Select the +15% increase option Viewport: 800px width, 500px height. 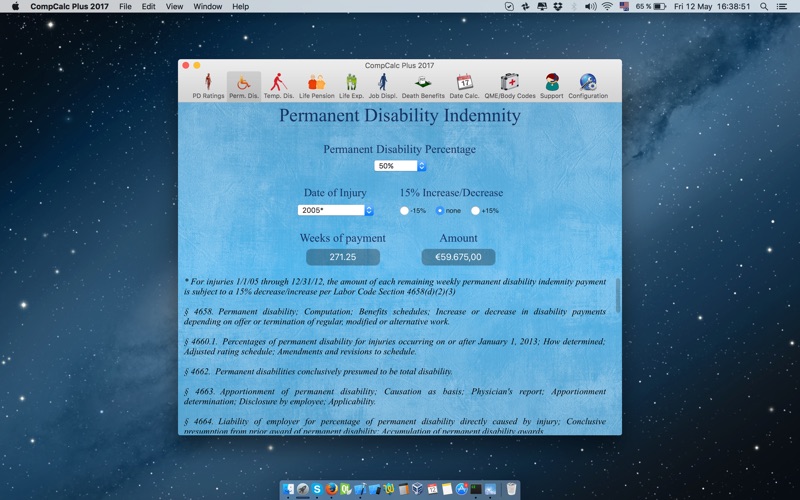(x=475, y=210)
